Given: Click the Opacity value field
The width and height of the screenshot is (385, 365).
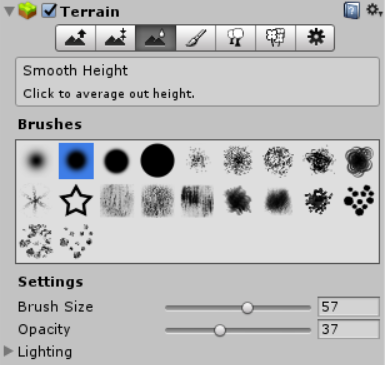Looking at the screenshot, I should click(348, 329).
